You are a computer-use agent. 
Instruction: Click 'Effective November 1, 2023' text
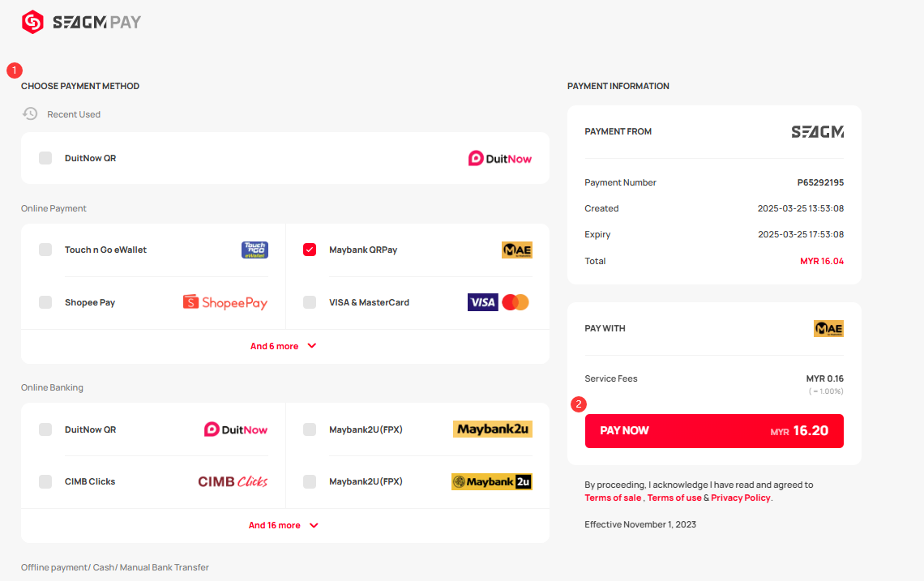(x=640, y=524)
